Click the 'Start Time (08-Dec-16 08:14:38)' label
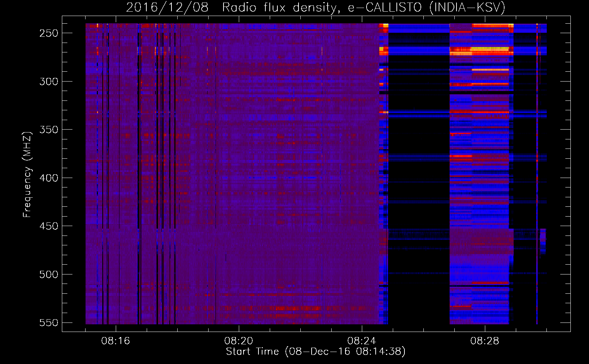 pos(316,352)
